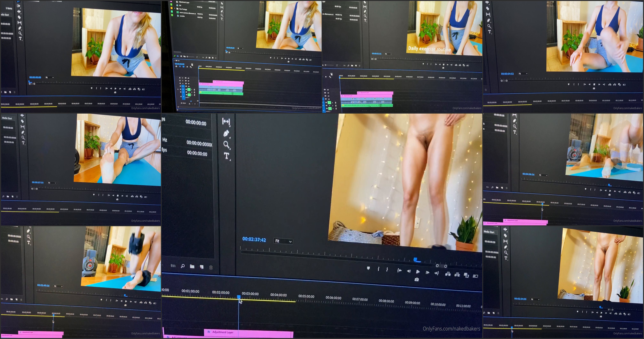Screen dimensions: 644x339
Task: Toggle the V4 track lock icon
Action: point(180,78)
